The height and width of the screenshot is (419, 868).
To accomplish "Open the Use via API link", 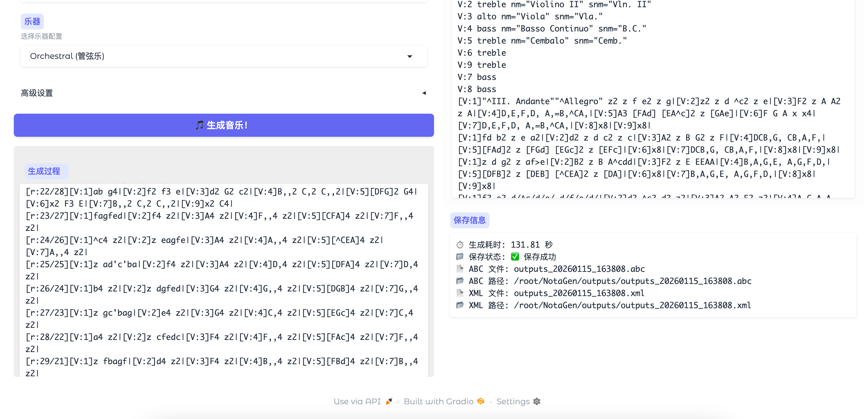I will 357,401.
